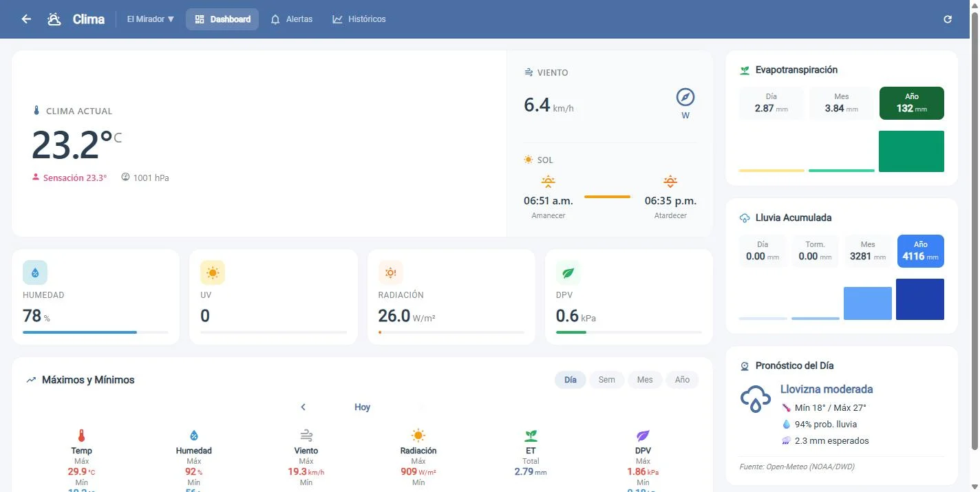
Task: Click the Llovizna moderada forecast title
Action: point(827,389)
